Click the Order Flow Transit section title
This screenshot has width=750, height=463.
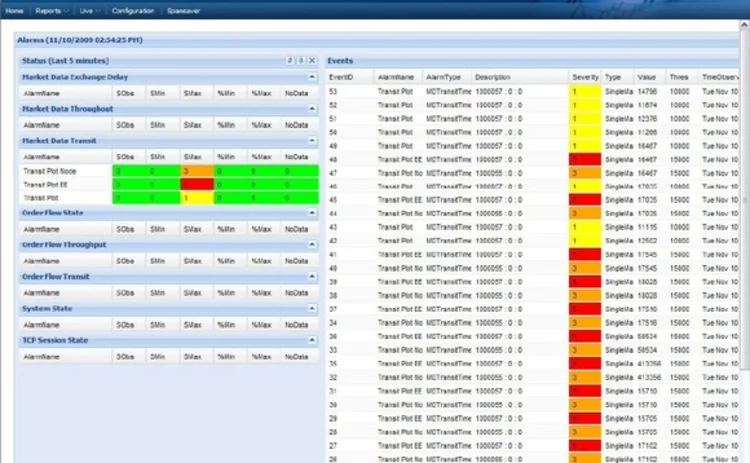click(x=55, y=276)
